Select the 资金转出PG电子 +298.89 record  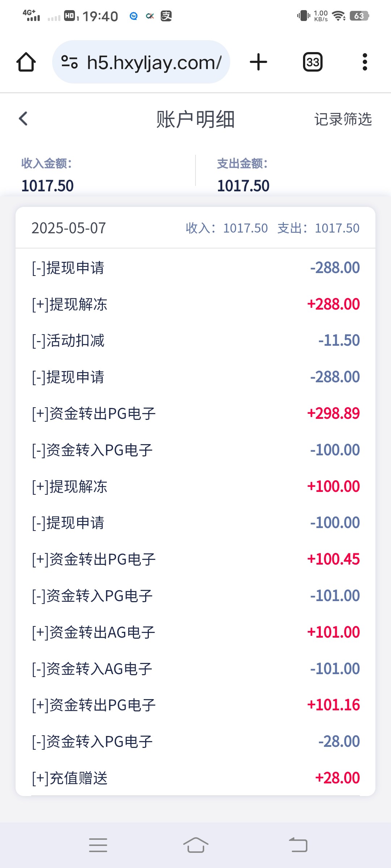(x=195, y=413)
